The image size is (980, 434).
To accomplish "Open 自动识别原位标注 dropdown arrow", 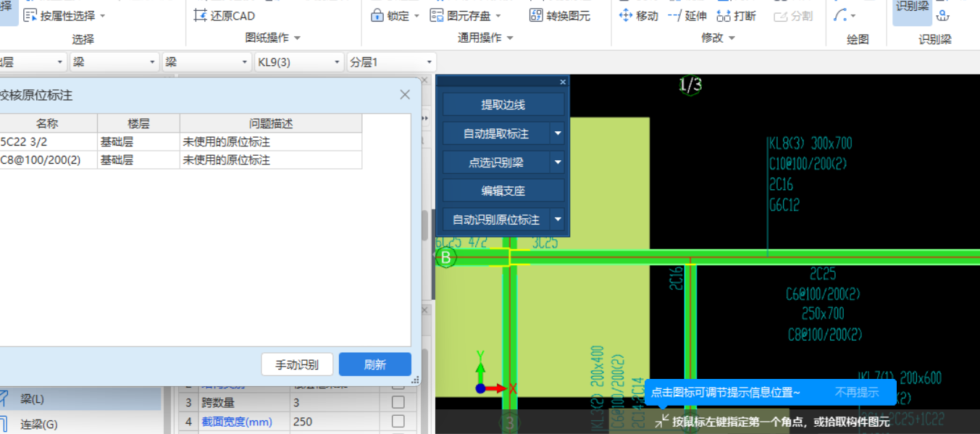I will (558, 219).
